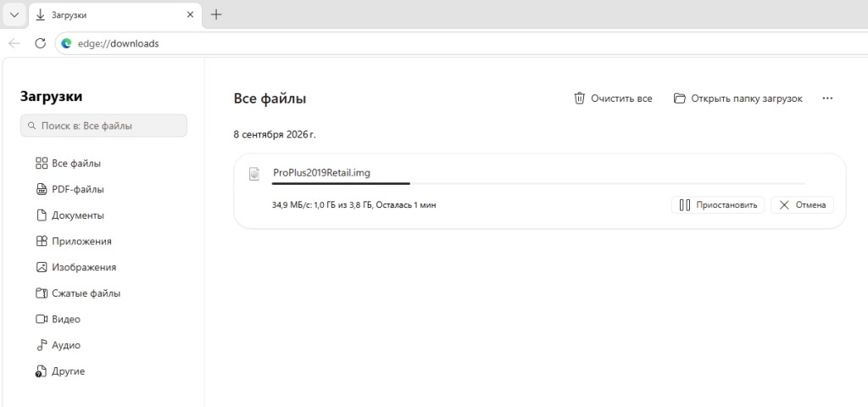Image resolution: width=868 pixels, height=407 pixels.
Task: Select PDF-файлы category in sidebar
Action: point(70,189)
